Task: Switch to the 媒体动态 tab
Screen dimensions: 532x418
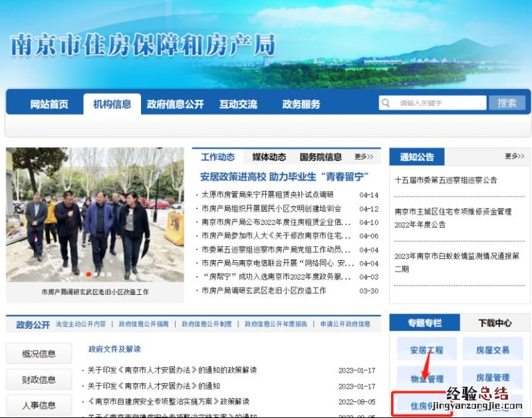Action: (x=269, y=157)
